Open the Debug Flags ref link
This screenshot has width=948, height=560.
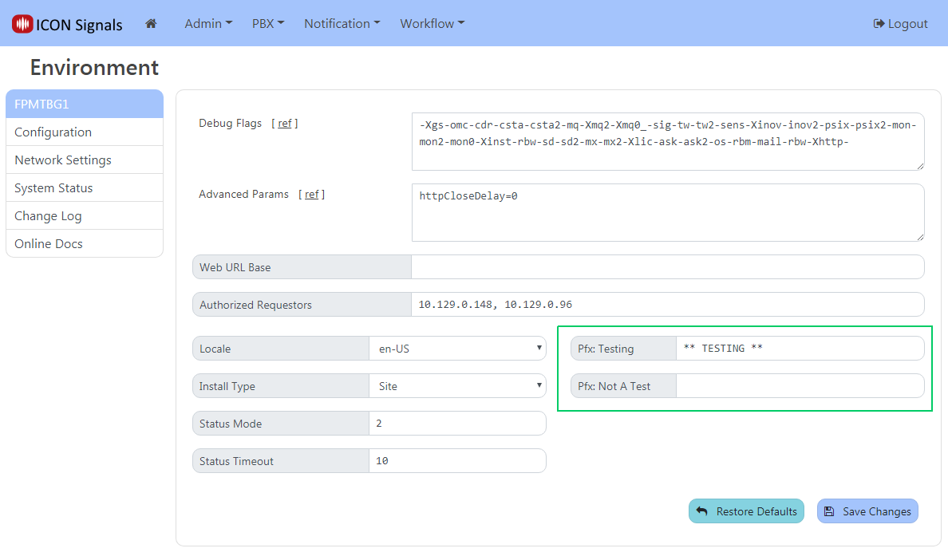pyautogui.click(x=284, y=124)
